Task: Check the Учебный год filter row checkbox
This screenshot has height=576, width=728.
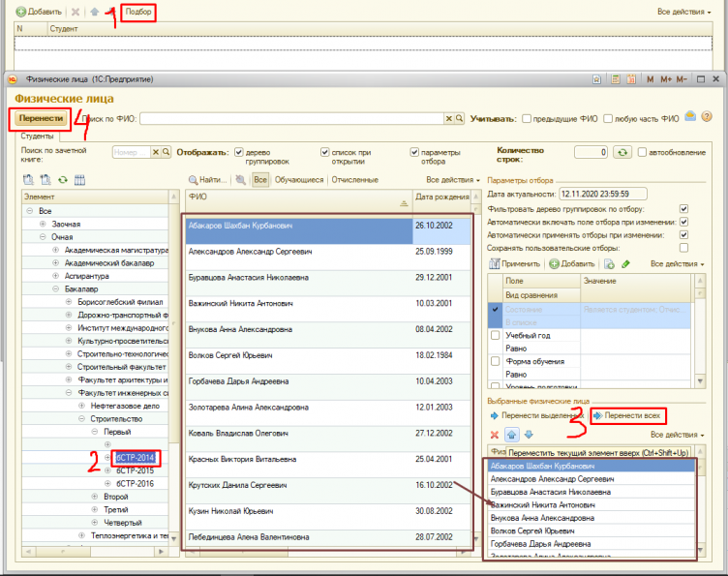Action: [496, 335]
